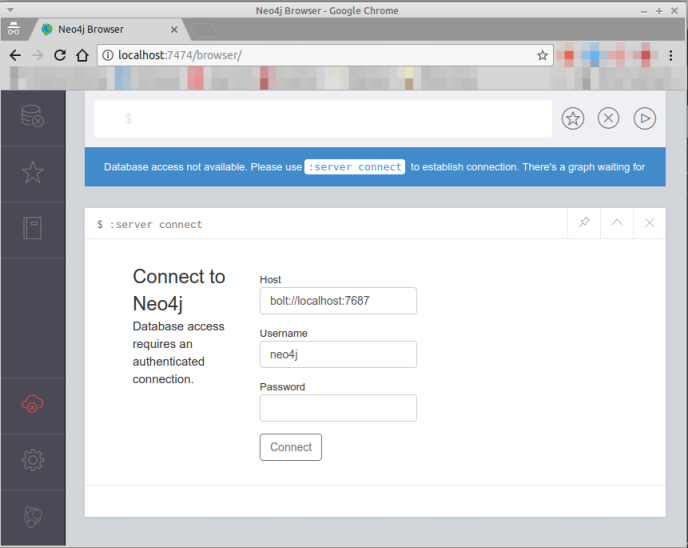The width and height of the screenshot is (688, 548).
Task: View site information icon in address bar
Action: point(108,55)
